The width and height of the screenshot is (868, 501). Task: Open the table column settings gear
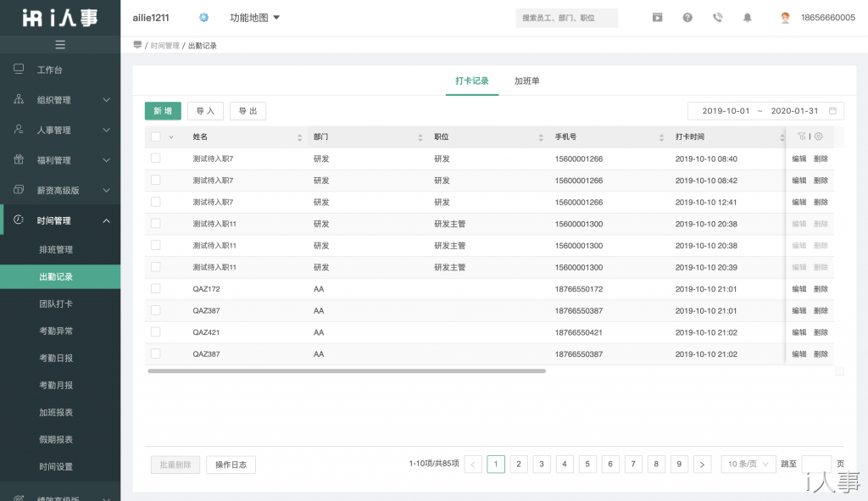tap(819, 136)
